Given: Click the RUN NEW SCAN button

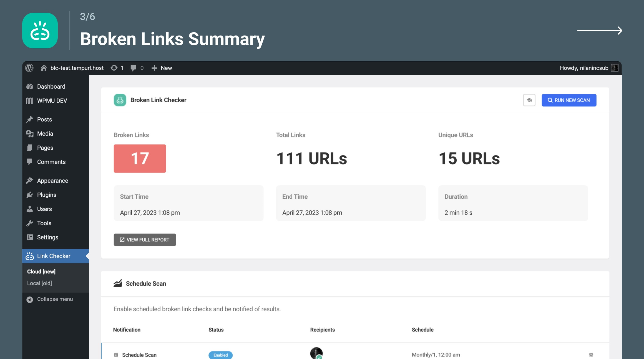Looking at the screenshot, I should 569,100.
